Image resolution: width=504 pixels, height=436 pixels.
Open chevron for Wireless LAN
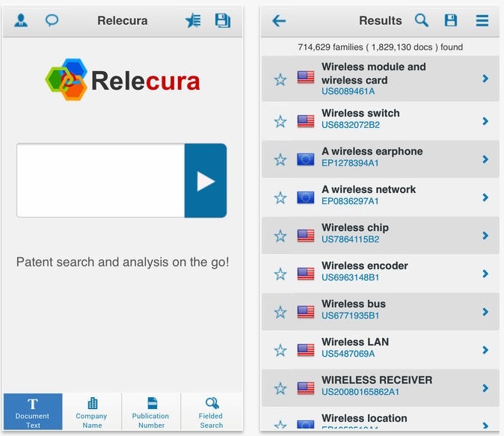point(485,349)
